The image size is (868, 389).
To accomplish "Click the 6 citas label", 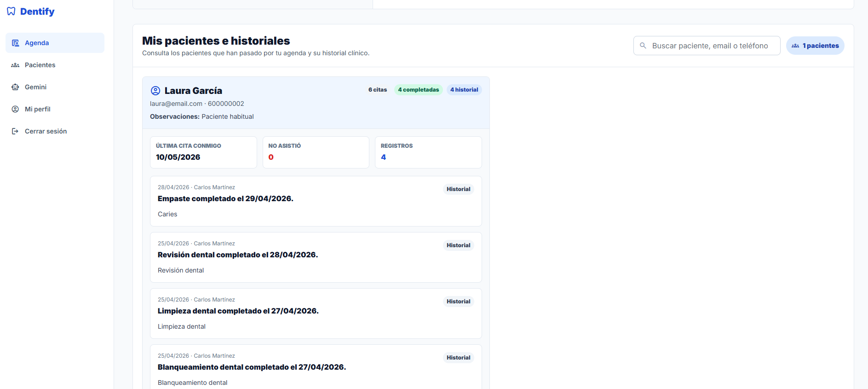I will click(378, 90).
